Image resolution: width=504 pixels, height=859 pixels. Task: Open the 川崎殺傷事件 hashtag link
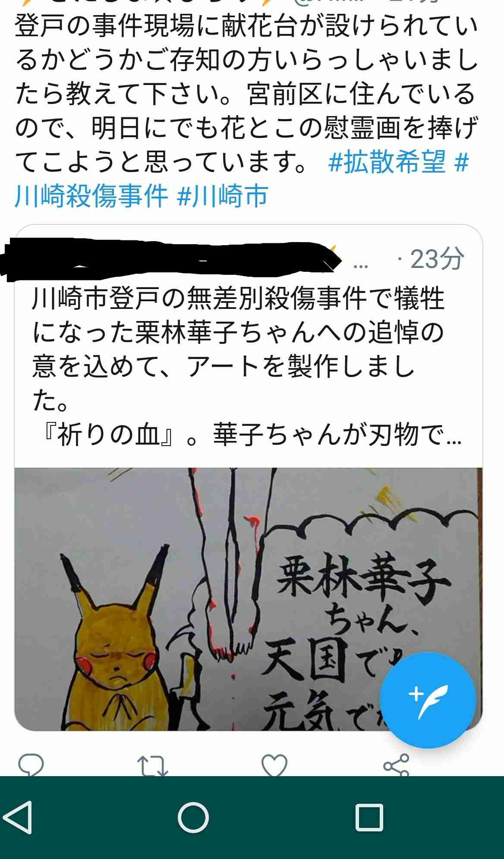(x=91, y=196)
